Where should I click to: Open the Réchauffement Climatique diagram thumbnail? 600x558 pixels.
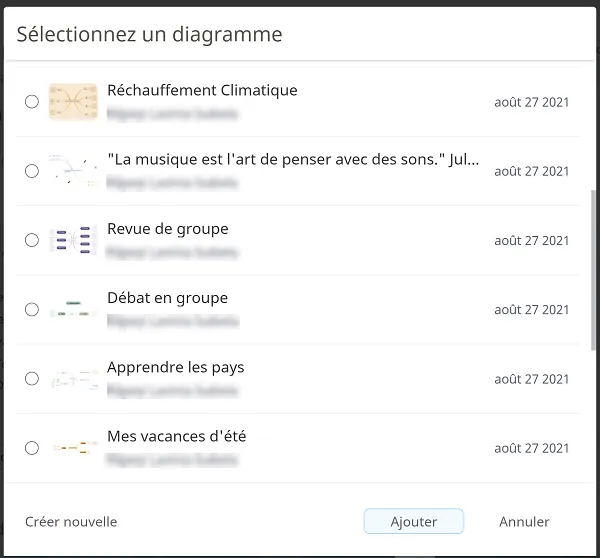tap(73, 102)
